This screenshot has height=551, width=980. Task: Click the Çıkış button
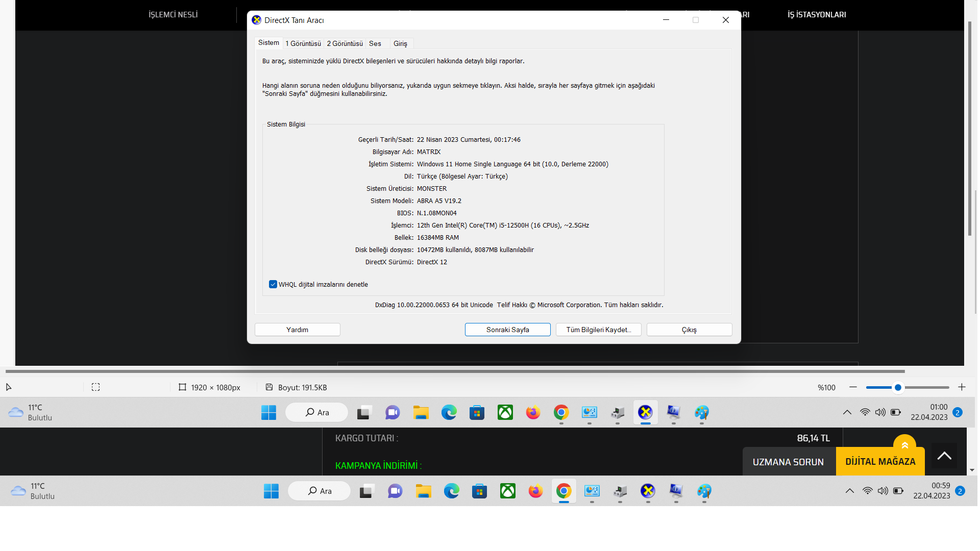point(690,330)
